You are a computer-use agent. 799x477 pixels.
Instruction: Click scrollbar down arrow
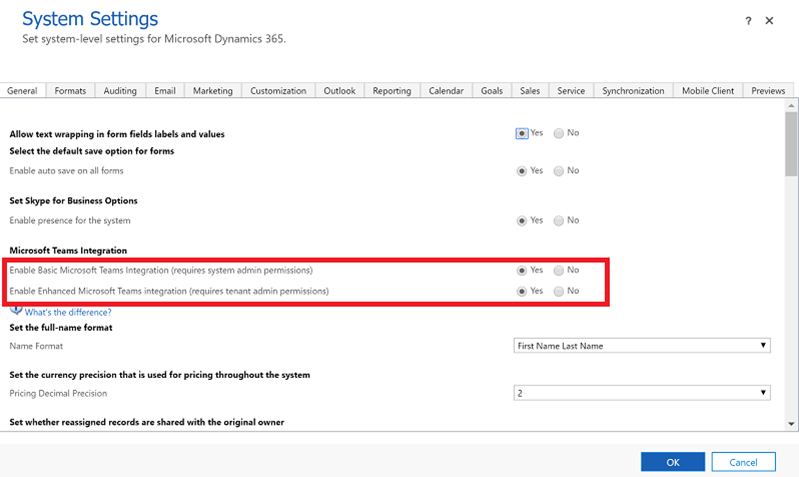click(791, 423)
